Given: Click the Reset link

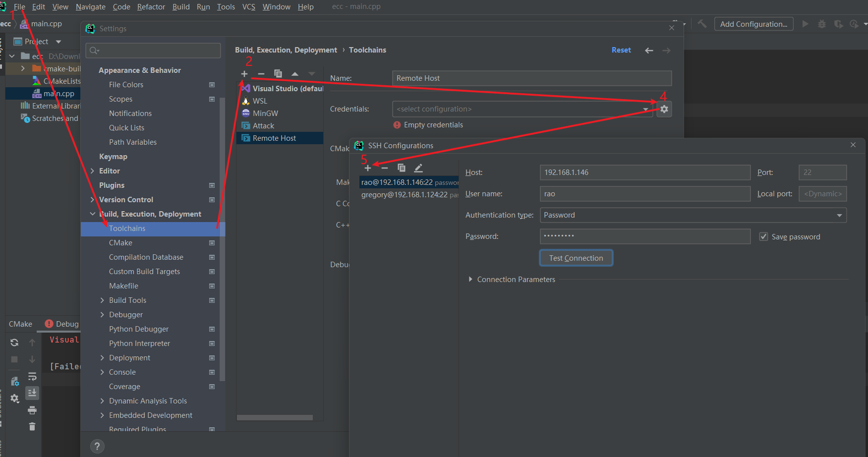Looking at the screenshot, I should coord(621,50).
